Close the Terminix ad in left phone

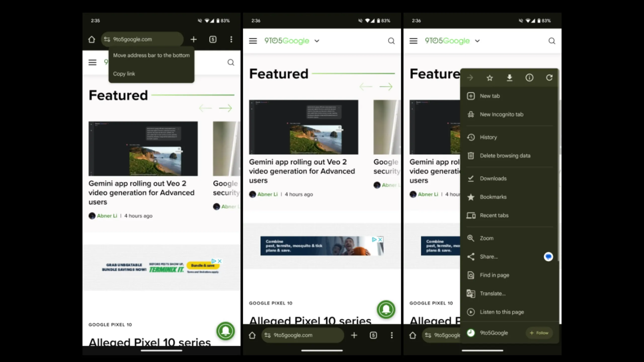(x=220, y=261)
